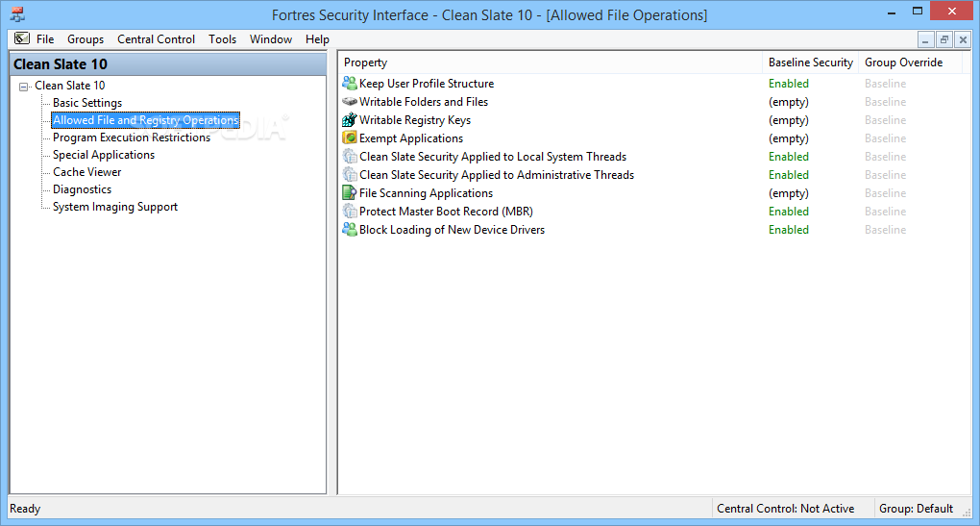Image resolution: width=980 pixels, height=526 pixels.
Task: Select Writable Registry Keys property
Action: pos(415,119)
